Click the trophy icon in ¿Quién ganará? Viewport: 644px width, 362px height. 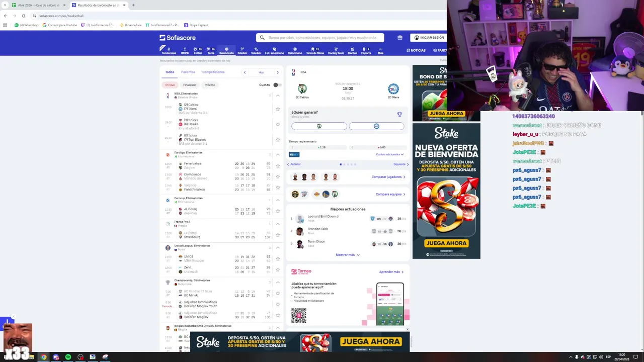click(x=399, y=114)
